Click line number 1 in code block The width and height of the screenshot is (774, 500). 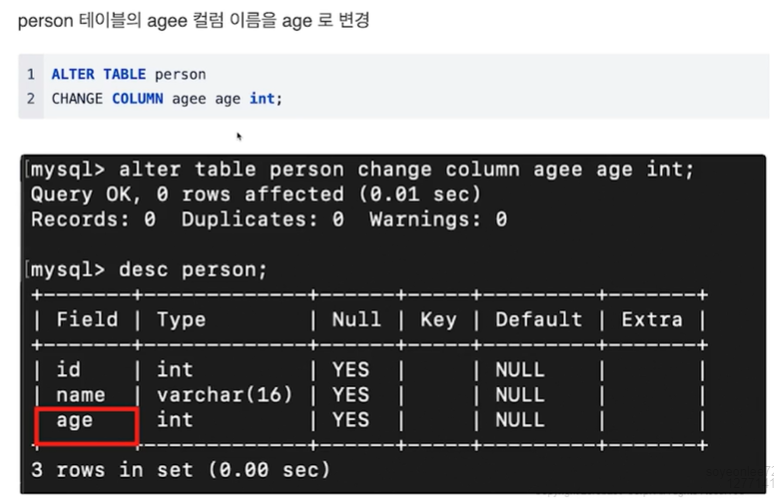[x=31, y=75]
